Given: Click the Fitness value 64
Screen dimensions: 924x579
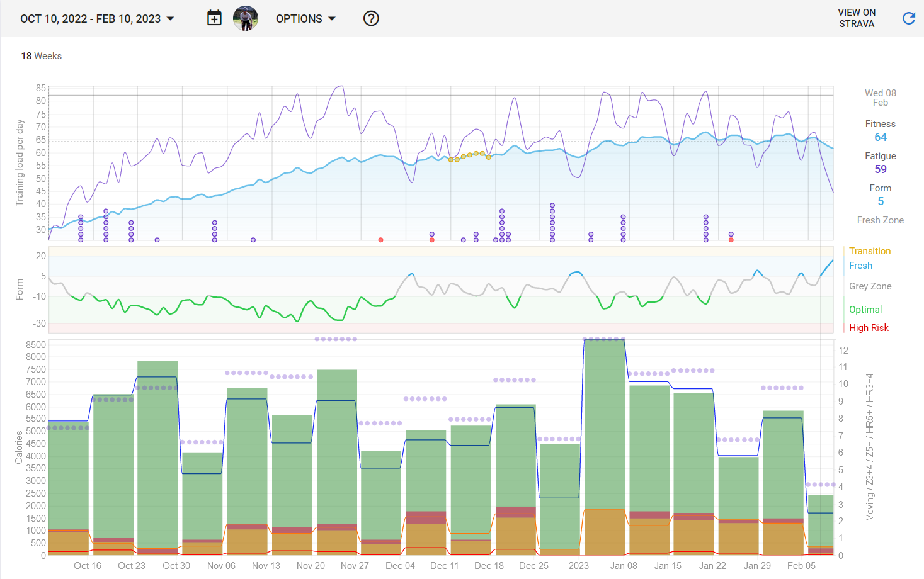Looking at the screenshot, I should tap(881, 137).
